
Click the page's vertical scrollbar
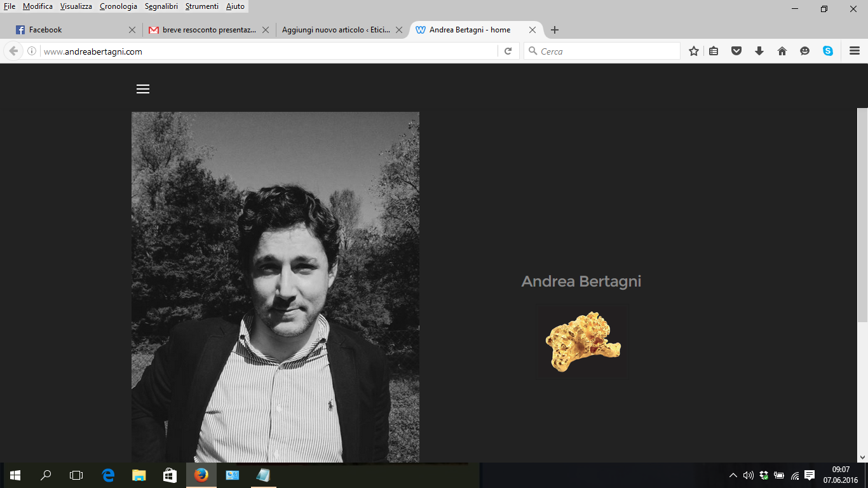(x=862, y=216)
